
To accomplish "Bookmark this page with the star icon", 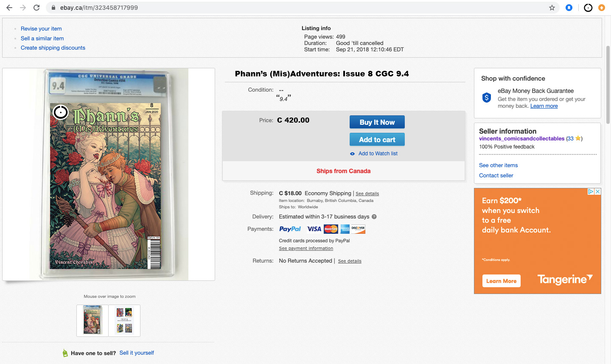I will 552,8.
